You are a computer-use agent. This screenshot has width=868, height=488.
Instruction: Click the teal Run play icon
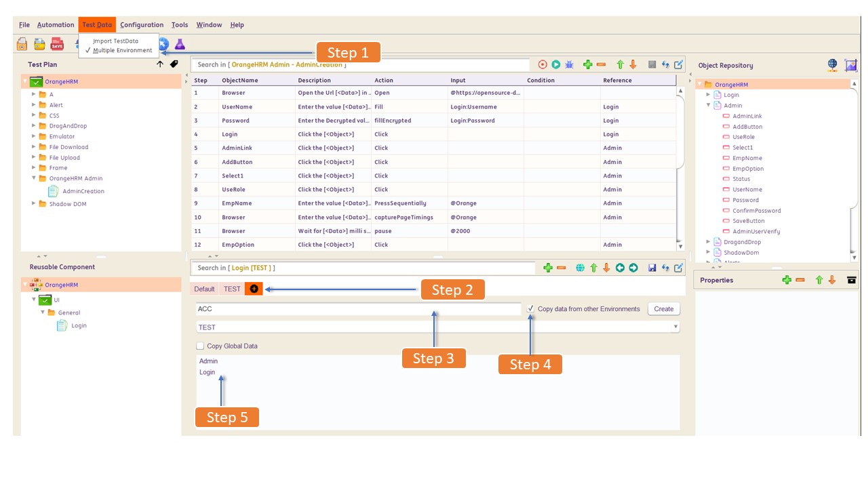pyautogui.click(x=556, y=64)
